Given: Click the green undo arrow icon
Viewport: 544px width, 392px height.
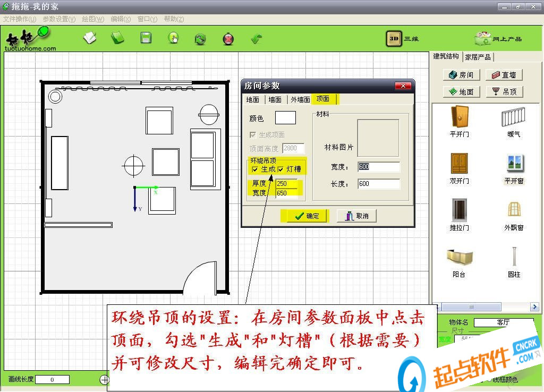Looking at the screenshot, I should (257, 38).
